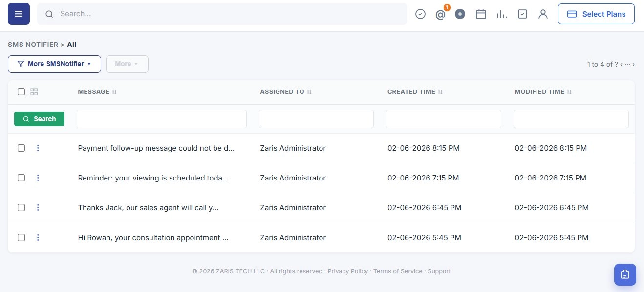Click created time 02-06-2026 8:15 PM

pyautogui.click(x=424, y=148)
